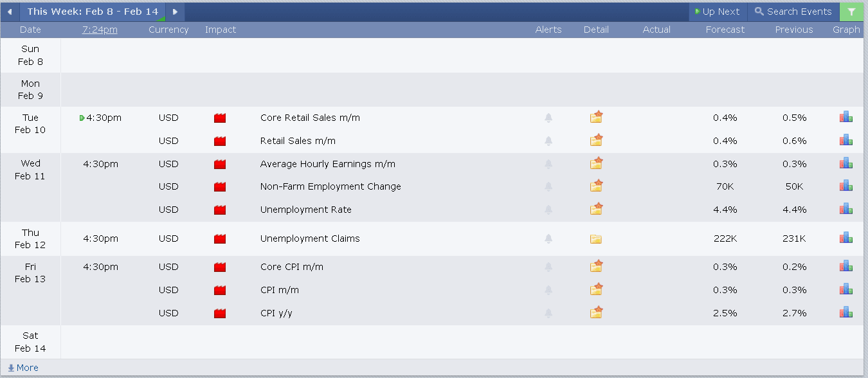Click the Impact column header

(221, 30)
